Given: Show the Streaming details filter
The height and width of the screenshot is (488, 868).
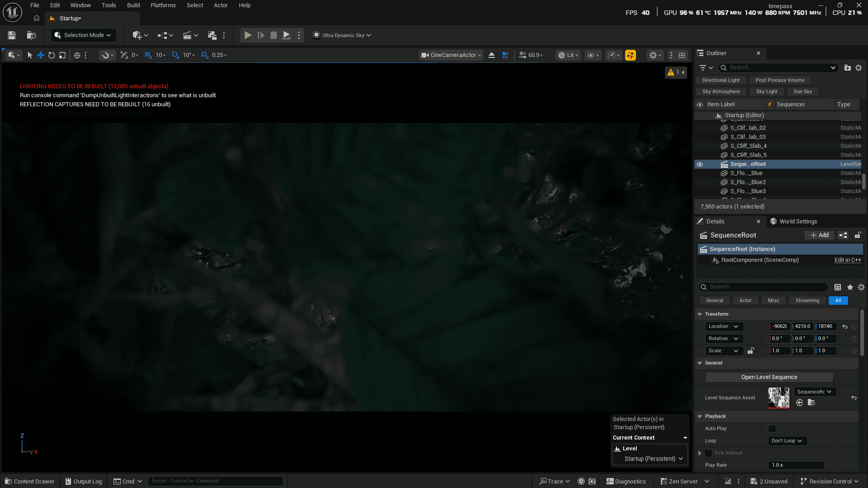Looking at the screenshot, I should click(x=807, y=301).
